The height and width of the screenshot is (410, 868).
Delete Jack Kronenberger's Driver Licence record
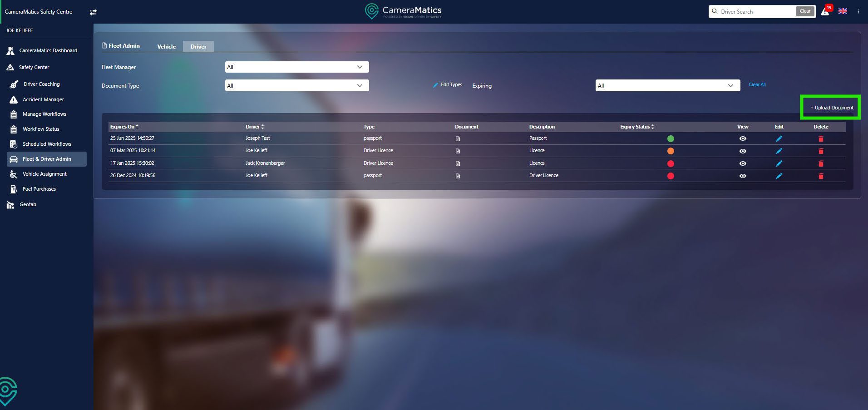click(x=821, y=163)
